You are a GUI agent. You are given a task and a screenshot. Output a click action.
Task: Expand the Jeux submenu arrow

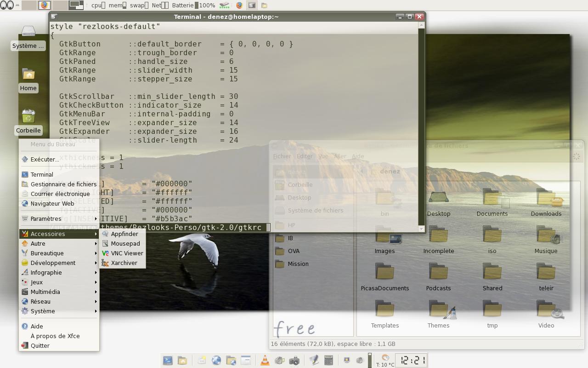[x=96, y=282]
